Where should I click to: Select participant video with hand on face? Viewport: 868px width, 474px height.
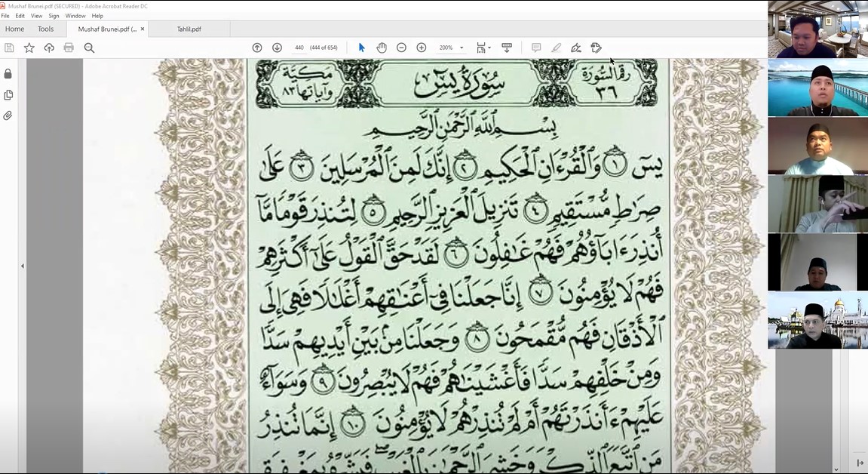pos(817,204)
